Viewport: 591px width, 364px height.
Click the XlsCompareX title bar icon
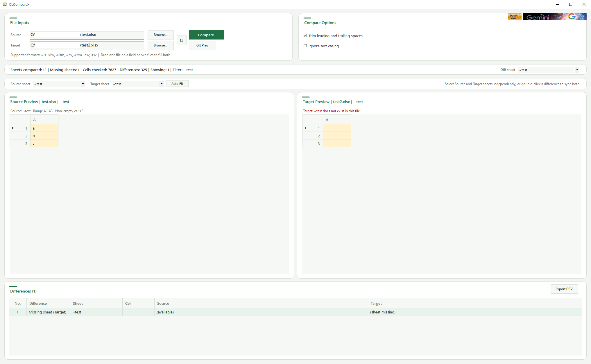5,4
